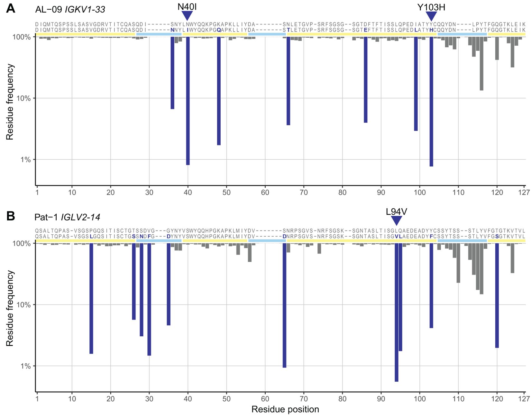
Task: Click the blue bar at residue 40 in panel A
Action: click(188, 101)
